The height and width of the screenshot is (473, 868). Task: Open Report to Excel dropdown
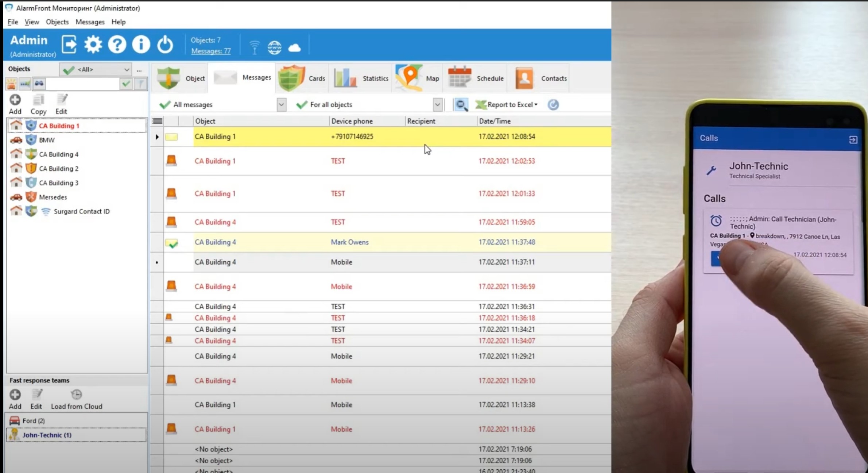[x=507, y=105]
